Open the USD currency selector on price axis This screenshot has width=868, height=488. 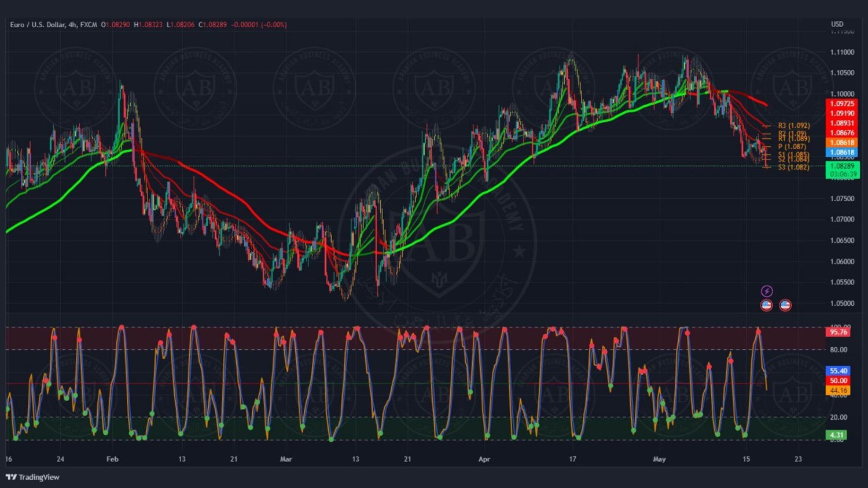(837, 24)
